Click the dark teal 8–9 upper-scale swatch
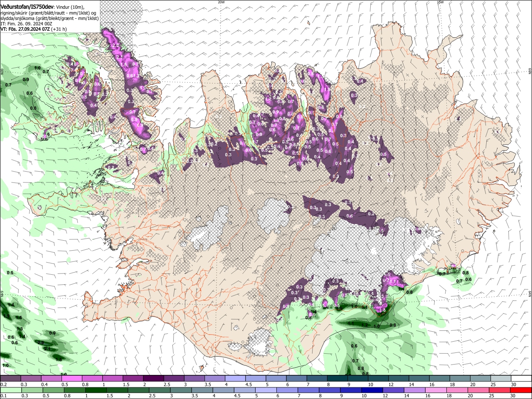Screen dimensions: 532x399 click(337, 379)
